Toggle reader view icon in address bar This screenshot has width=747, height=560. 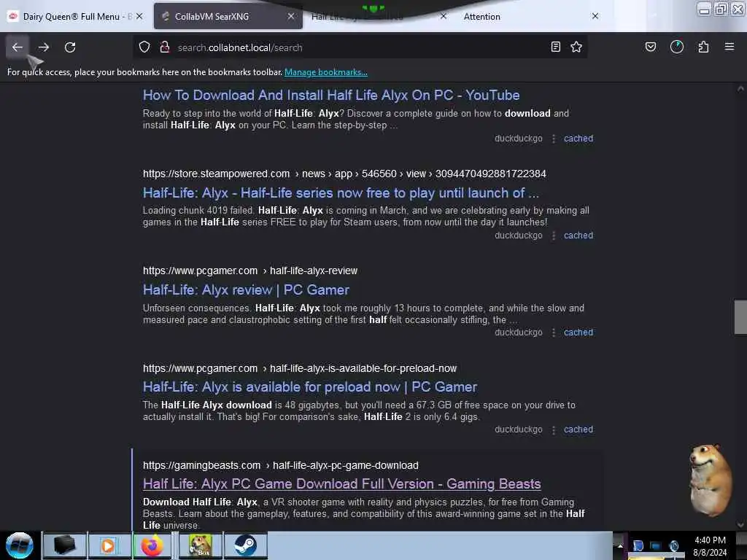pyautogui.click(x=555, y=47)
